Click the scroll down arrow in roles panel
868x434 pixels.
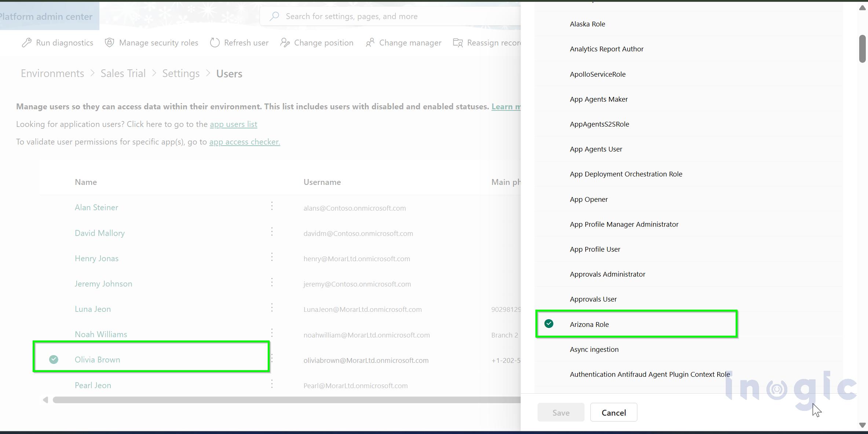pyautogui.click(x=862, y=425)
